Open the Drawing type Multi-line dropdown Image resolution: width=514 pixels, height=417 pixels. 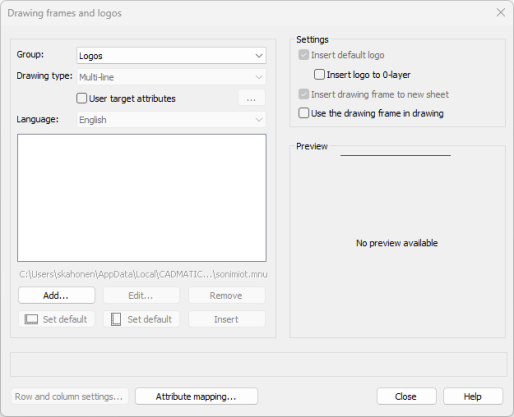pos(171,77)
